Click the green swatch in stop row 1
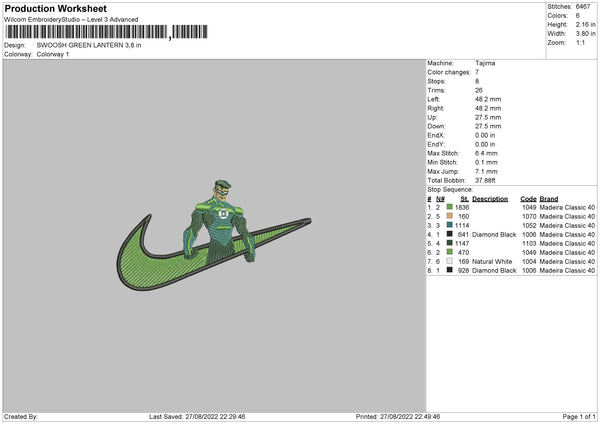Screen dimensions: 600x424 coord(449,207)
